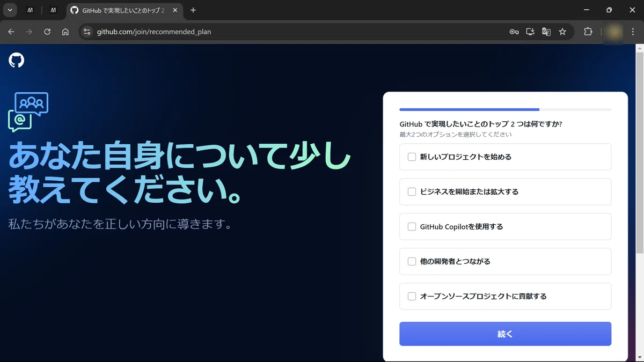Screen dimensions: 644x362
Task: Click the GitHub Octocat logo on the page
Action: click(x=17, y=60)
